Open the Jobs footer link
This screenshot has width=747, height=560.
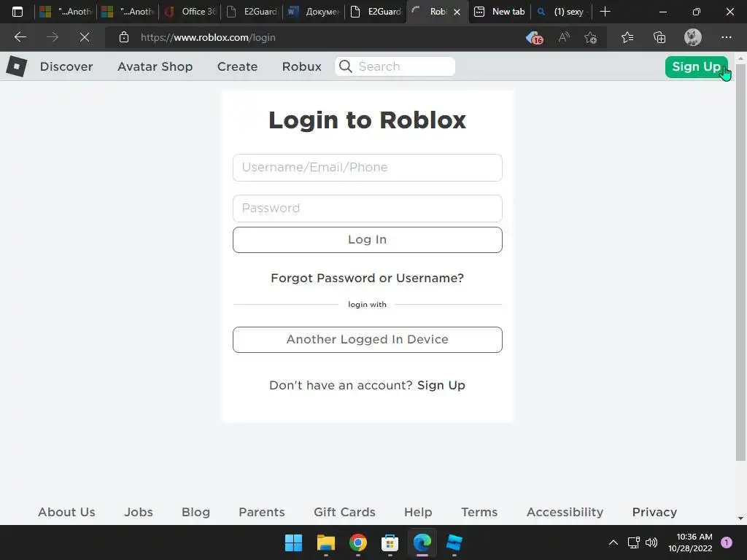(139, 512)
